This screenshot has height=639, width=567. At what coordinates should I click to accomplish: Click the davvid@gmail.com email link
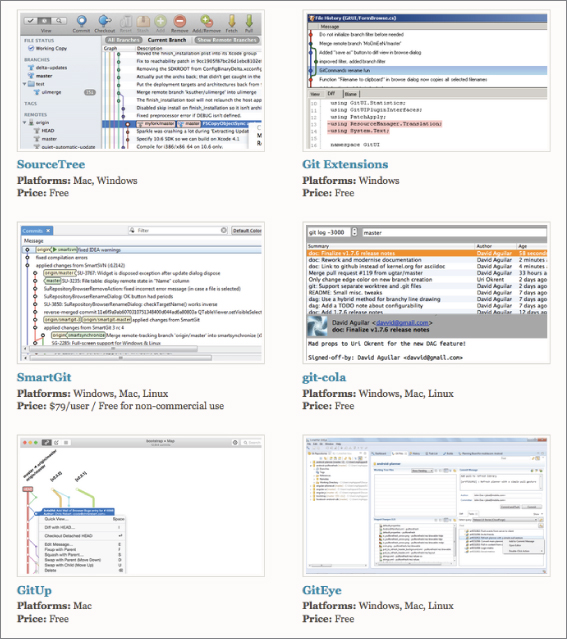point(402,323)
